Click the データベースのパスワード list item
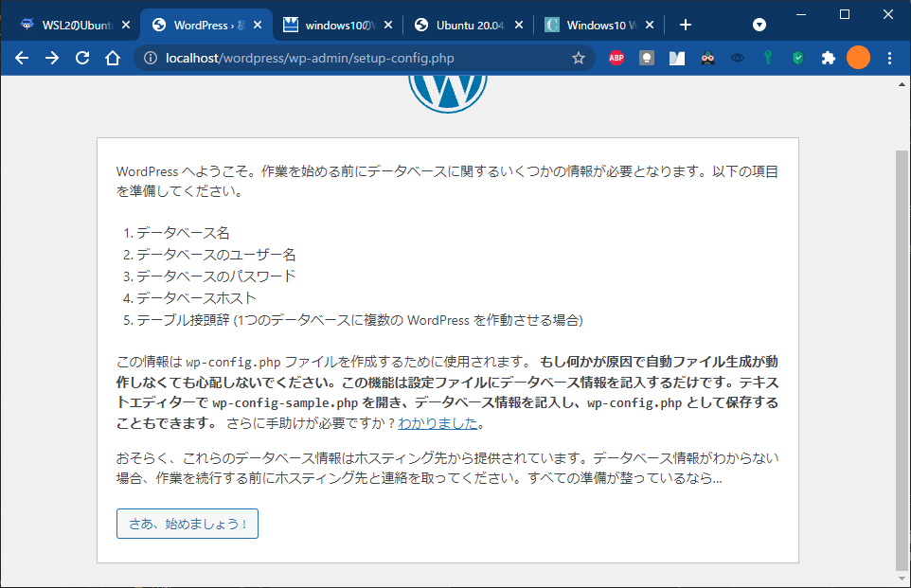Screen dimensions: 911x588 pos(216,276)
